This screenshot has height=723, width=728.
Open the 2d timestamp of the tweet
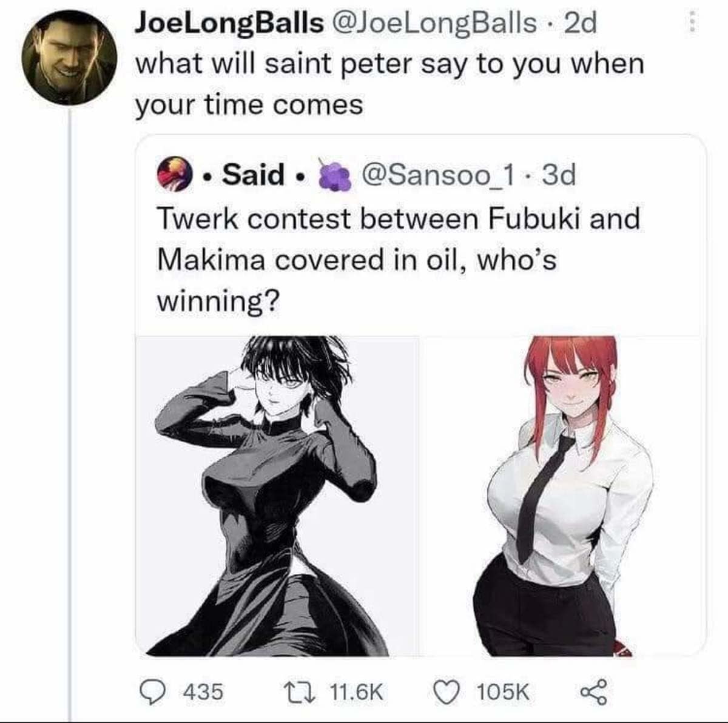coord(581,24)
